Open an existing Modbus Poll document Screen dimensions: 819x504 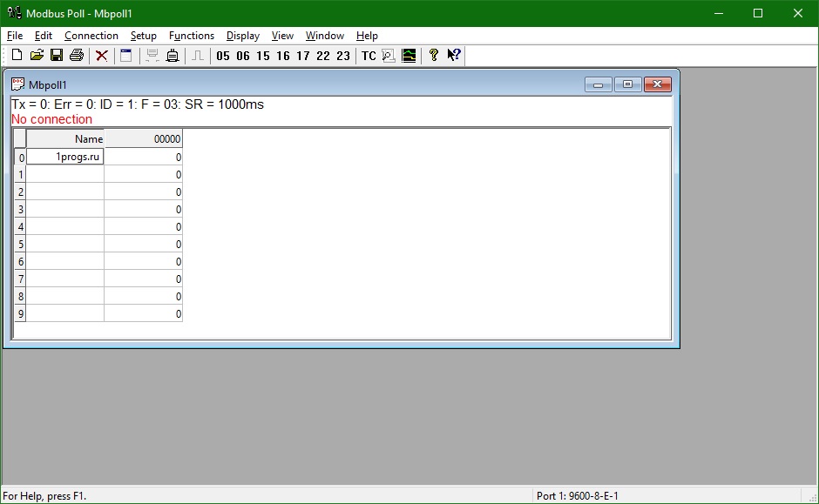pos(36,55)
